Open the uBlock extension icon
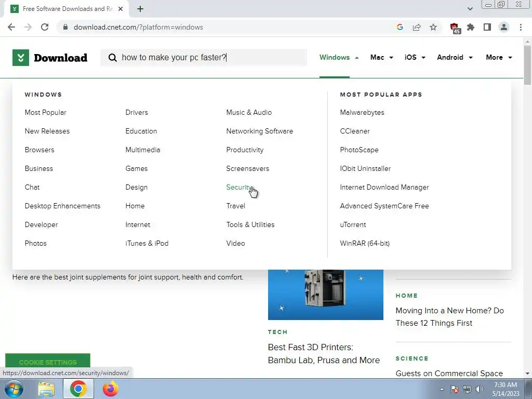 [x=455, y=28]
